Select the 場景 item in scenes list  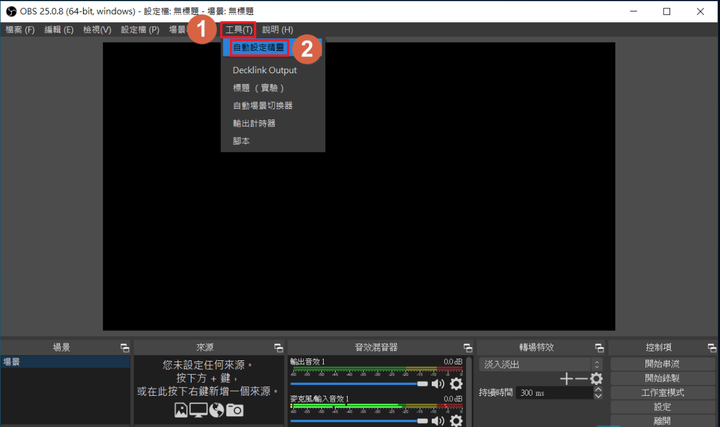pos(65,362)
